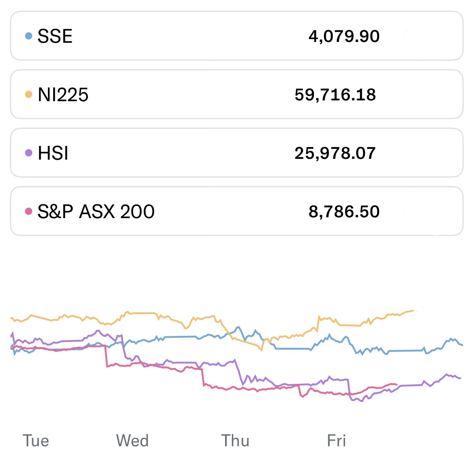Image resolution: width=476 pixels, height=458 pixels.
Task: Select the S&P ASX 200 index name
Action: coord(96,212)
